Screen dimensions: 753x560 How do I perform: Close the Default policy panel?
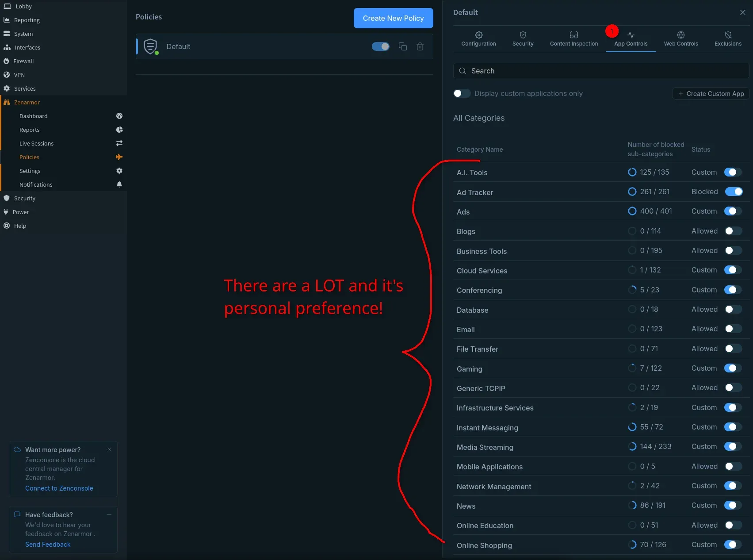[743, 12]
